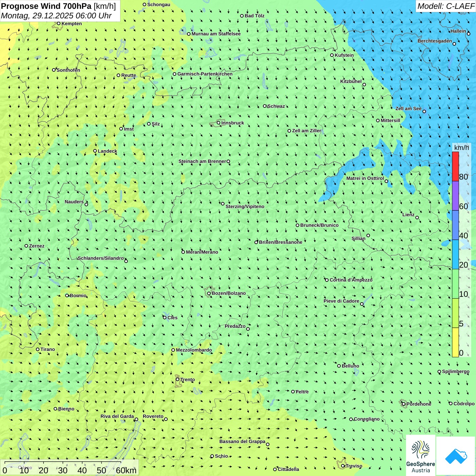This screenshot has height=476, width=476.
Task: Click the "Prognose Wind 700hPa [km/h]" title
Action: click(x=58, y=6)
